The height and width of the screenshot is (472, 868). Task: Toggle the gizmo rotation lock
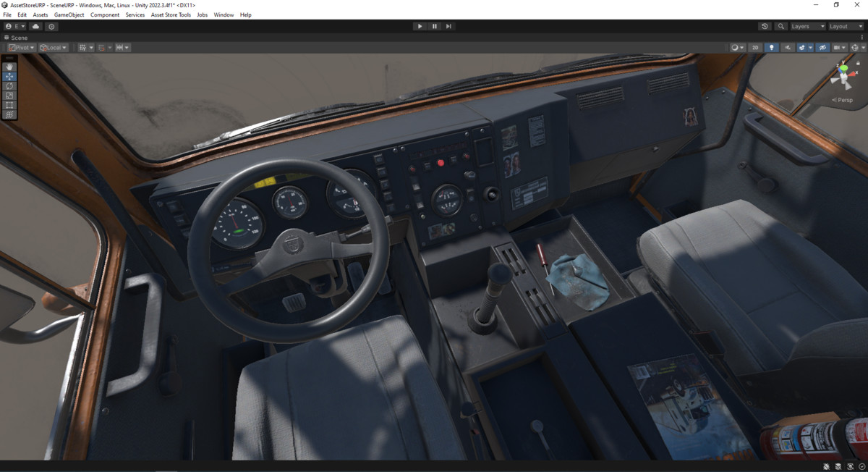coord(858,63)
